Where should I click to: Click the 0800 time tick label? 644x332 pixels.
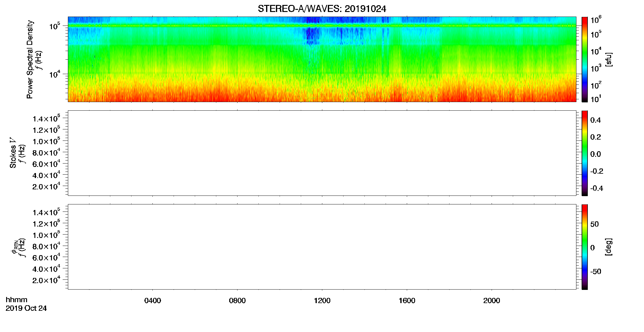point(237,301)
